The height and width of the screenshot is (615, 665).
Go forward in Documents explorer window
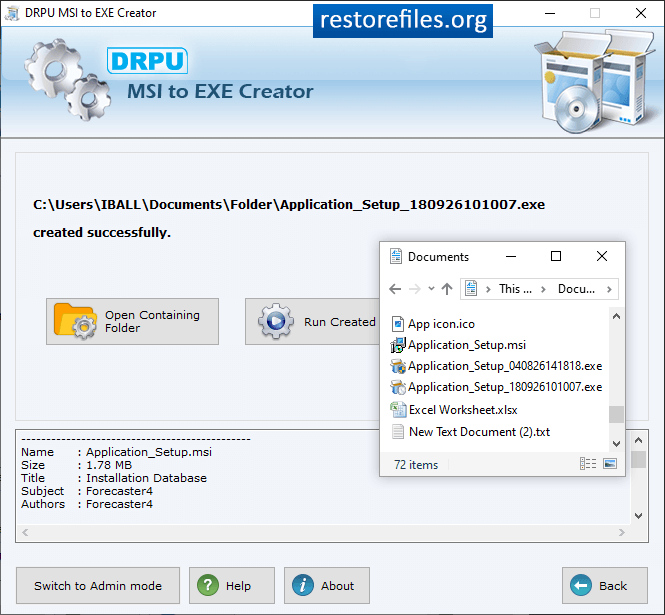point(415,289)
